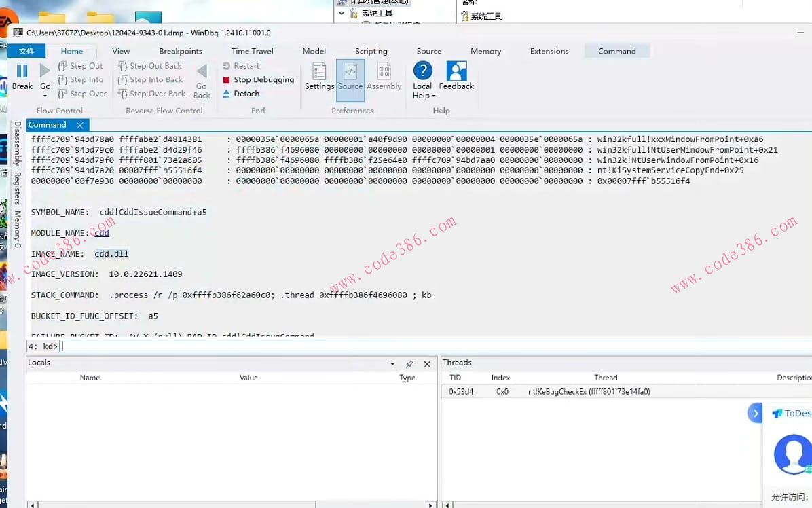Sort Locals by Name column
Screen dimensions: 812x508
coord(90,378)
